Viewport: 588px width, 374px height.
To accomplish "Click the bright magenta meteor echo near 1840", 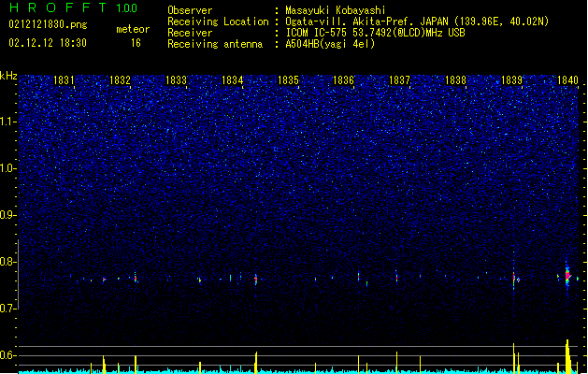I will 567,276.
